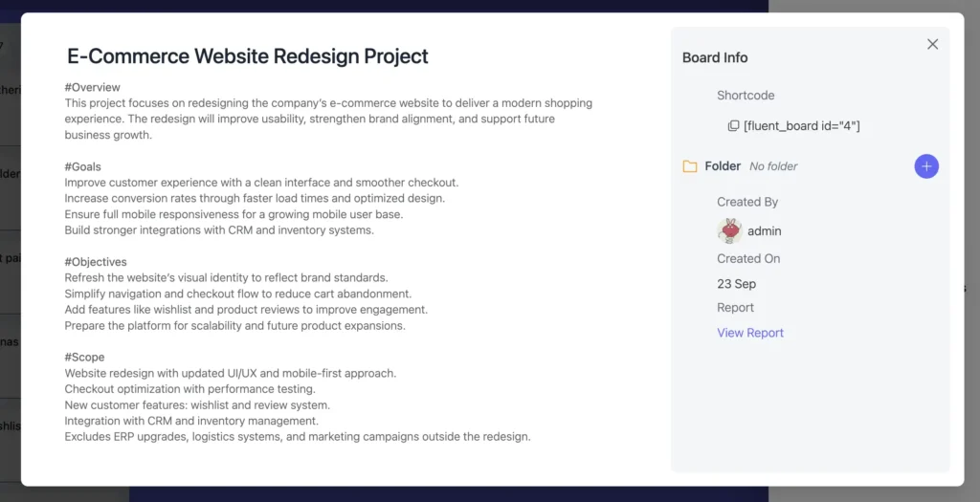Click the Board Info panel heading

715,57
